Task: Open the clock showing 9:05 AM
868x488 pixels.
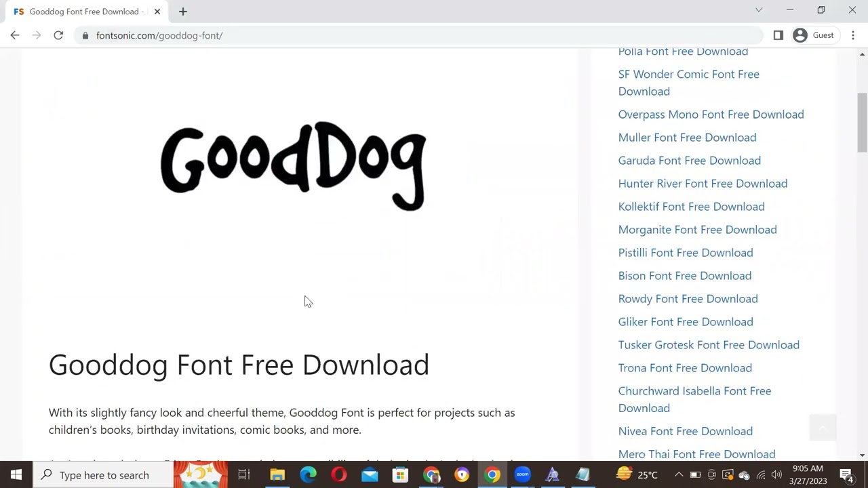Action: click(x=808, y=474)
